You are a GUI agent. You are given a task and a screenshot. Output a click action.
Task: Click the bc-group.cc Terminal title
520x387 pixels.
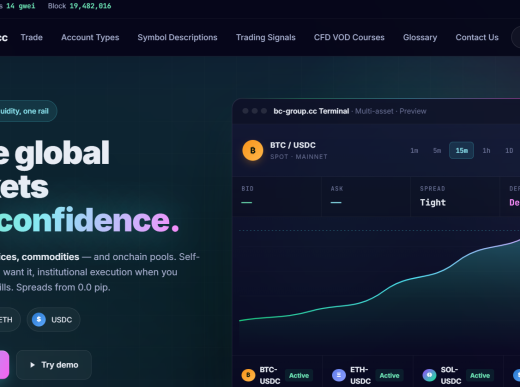coord(311,111)
